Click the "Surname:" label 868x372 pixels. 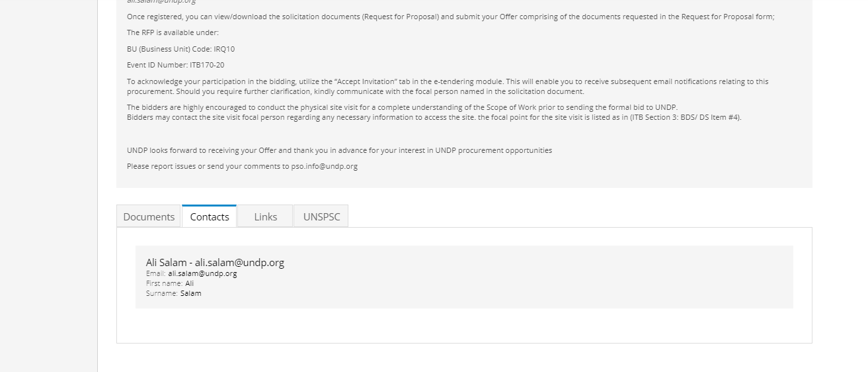[162, 293]
